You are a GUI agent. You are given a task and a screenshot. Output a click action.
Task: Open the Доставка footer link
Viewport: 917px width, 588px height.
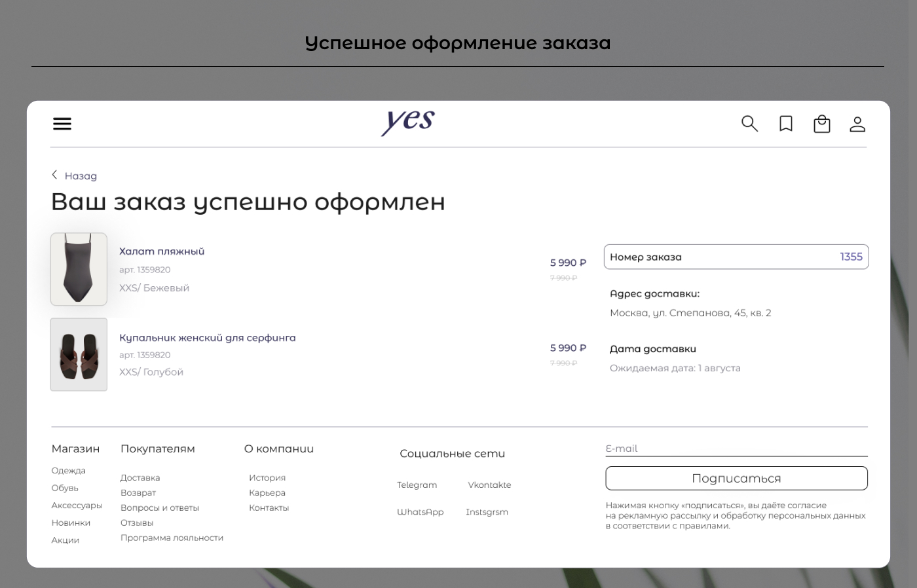pyautogui.click(x=140, y=477)
